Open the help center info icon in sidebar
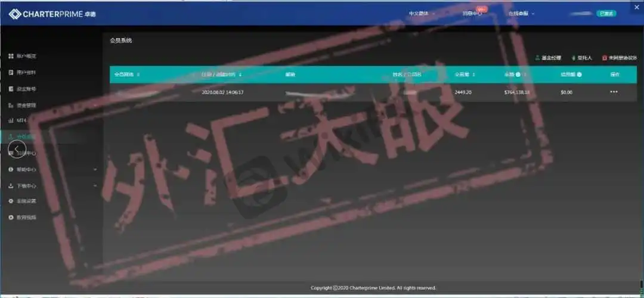 [x=11, y=169]
